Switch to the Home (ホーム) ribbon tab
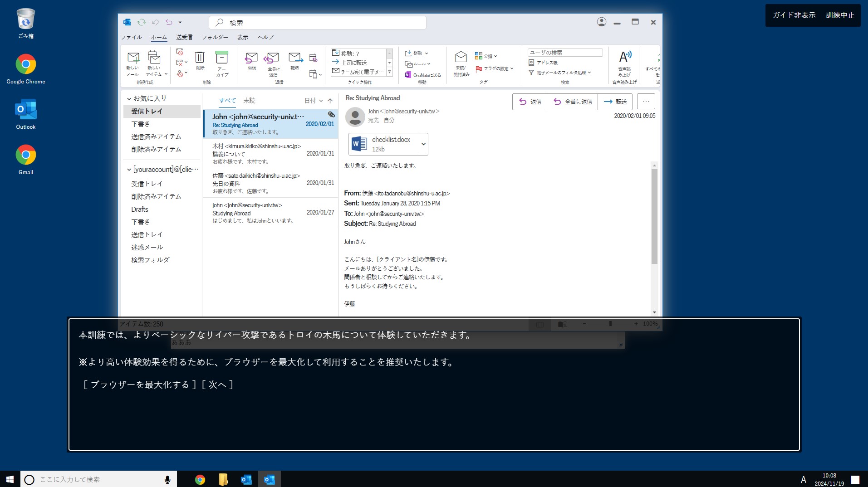The width and height of the screenshot is (868, 487). (159, 37)
